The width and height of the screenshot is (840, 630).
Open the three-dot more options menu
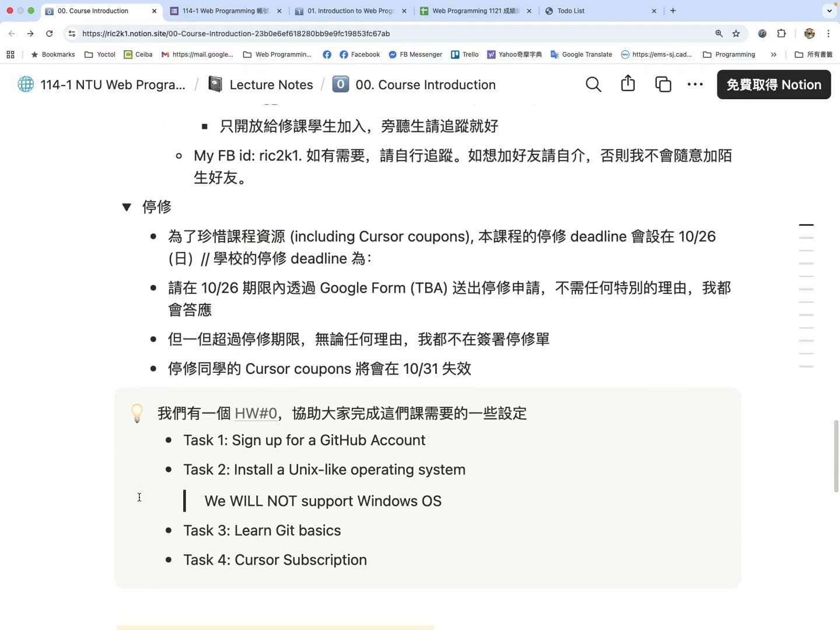click(x=695, y=85)
